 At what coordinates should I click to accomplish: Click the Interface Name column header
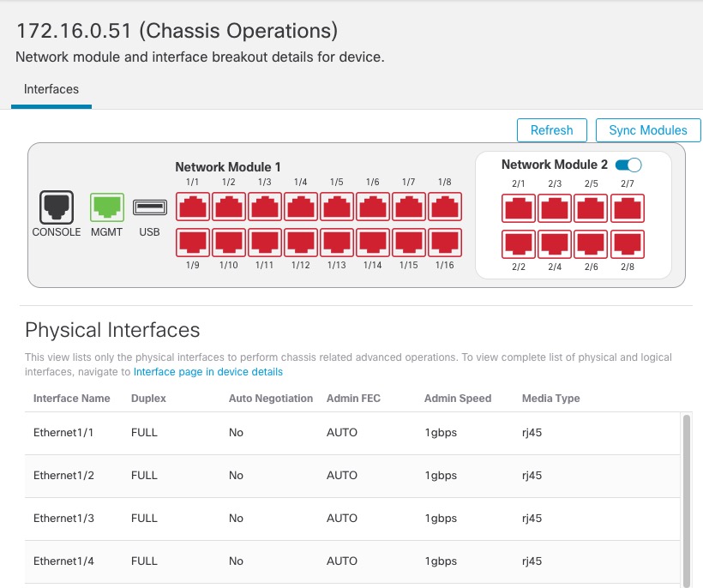(x=72, y=399)
